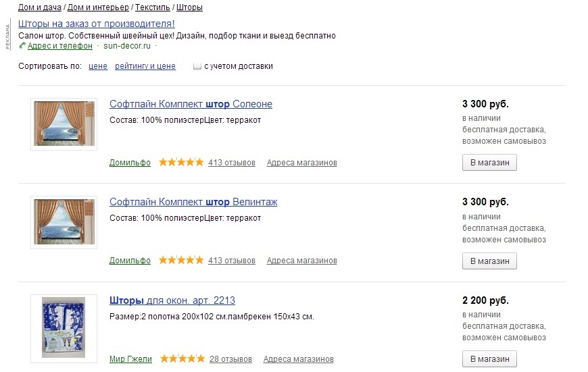Open the Велинтаж curtain thumbnail
588x372 pixels.
click(64, 222)
